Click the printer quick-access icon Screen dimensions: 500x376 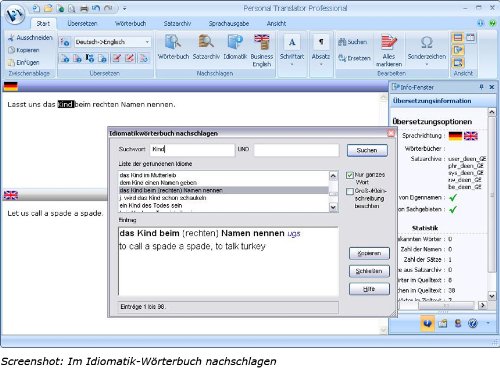click(x=84, y=8)
